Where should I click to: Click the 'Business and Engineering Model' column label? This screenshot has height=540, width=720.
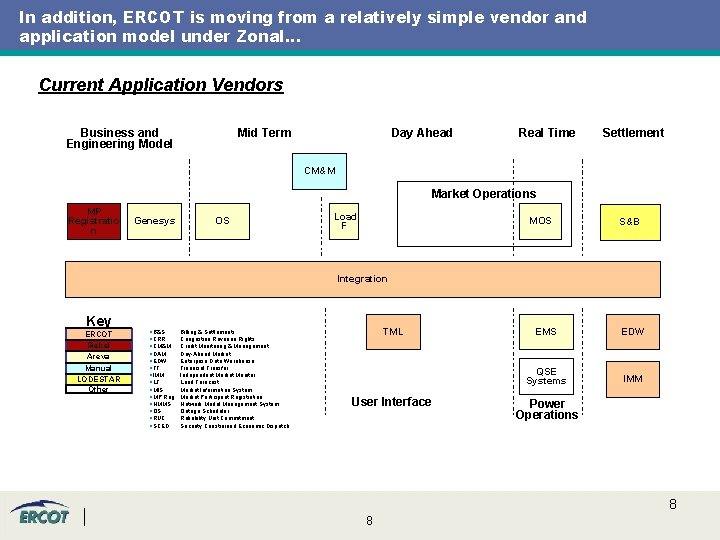click(119, 138)
